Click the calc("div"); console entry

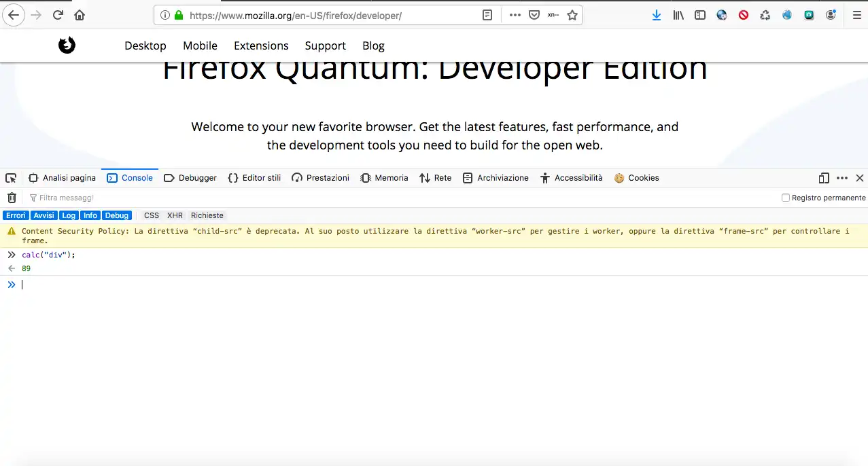[x=48, y=255]
